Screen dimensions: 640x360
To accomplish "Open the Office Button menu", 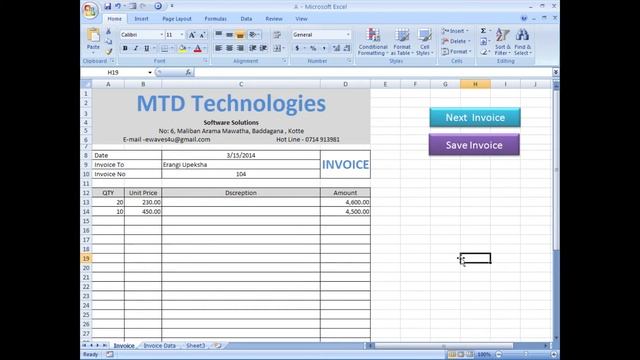I will 90,10.
